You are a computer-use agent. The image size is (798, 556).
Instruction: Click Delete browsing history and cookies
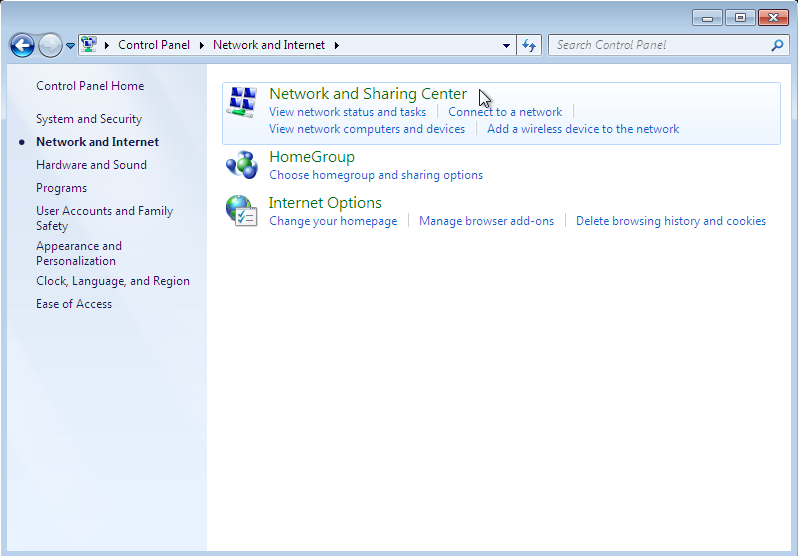(671, 221)
